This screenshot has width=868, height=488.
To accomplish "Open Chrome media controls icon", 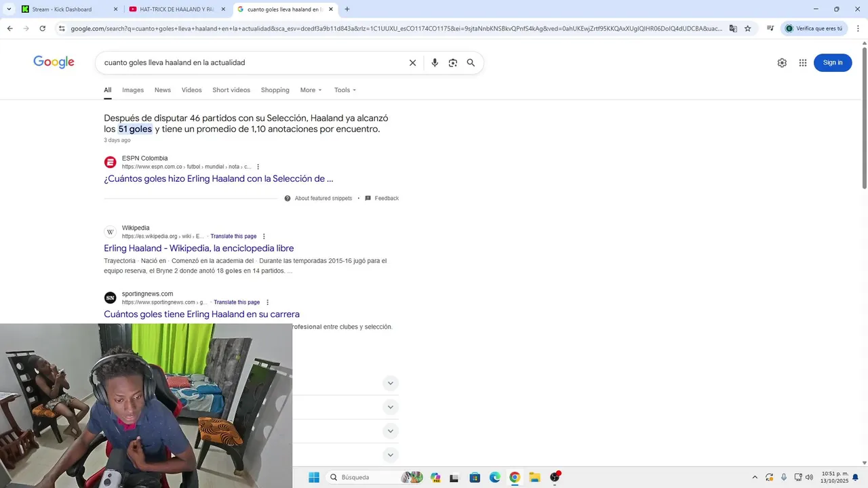I will [x=770, y=28].
